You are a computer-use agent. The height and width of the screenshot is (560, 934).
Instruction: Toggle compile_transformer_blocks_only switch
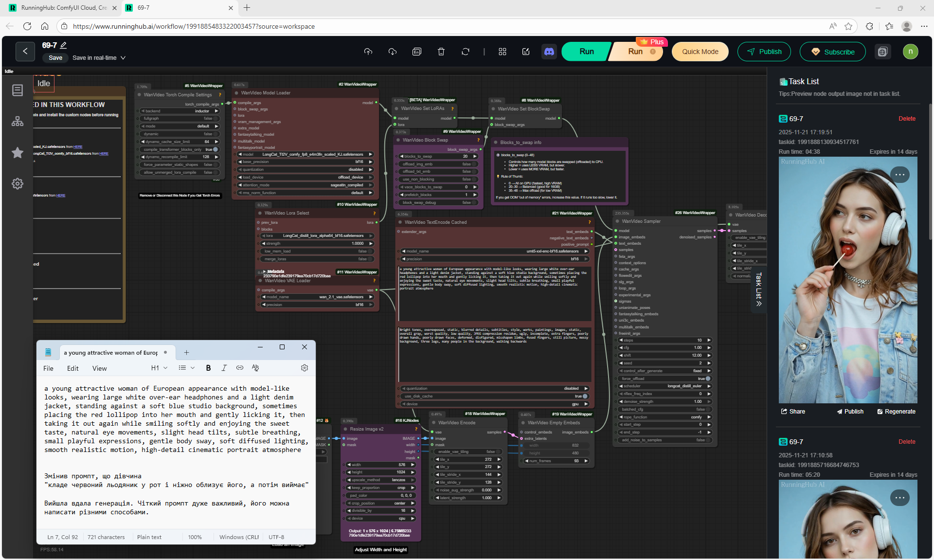click(x=215, y=149)
